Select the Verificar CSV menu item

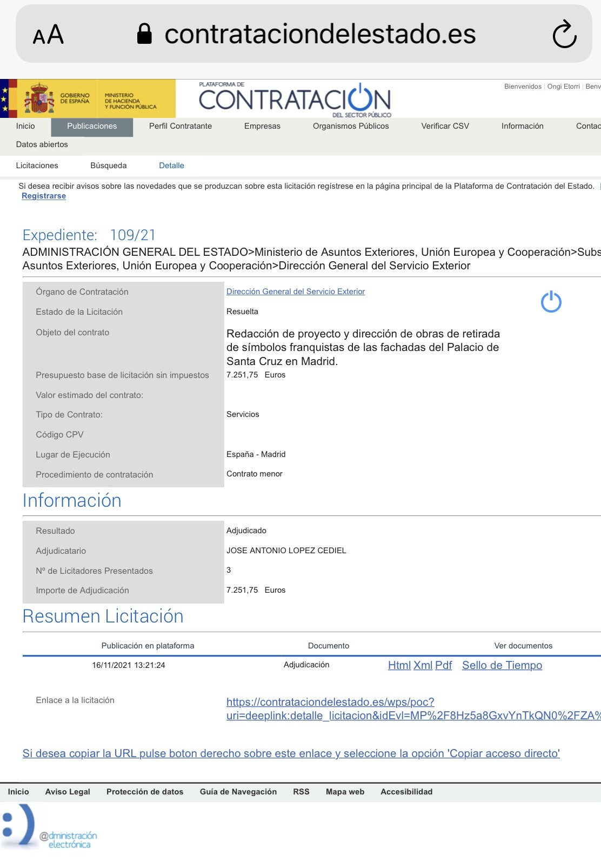coord(445,126)
